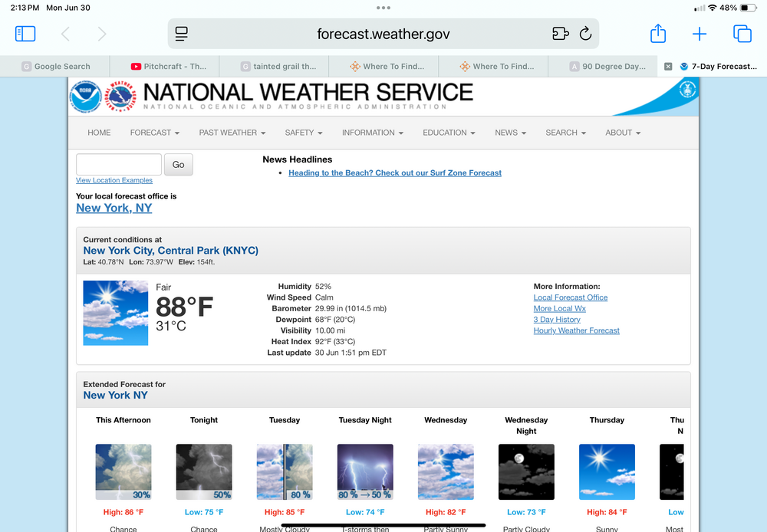This screenshot has width=767, height=532.
Task: Close the 7-Day Forecast tab
Action: click(x=668, y=67)
